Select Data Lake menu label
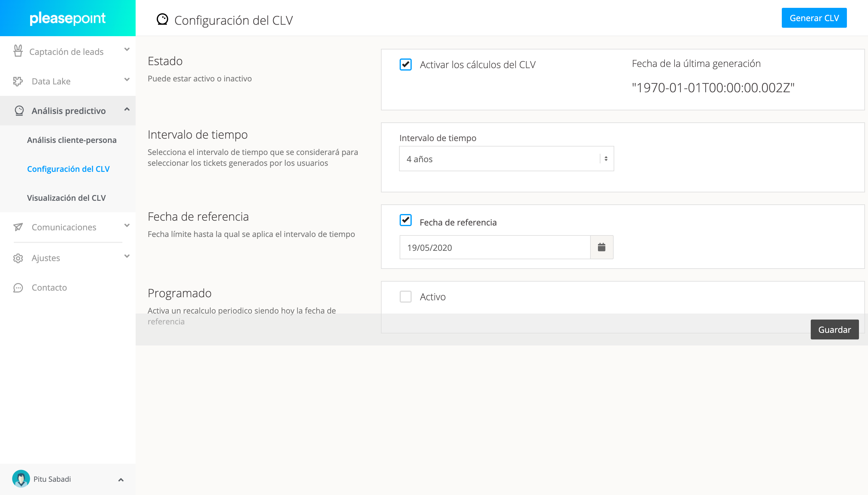 [x=51, y=81]
